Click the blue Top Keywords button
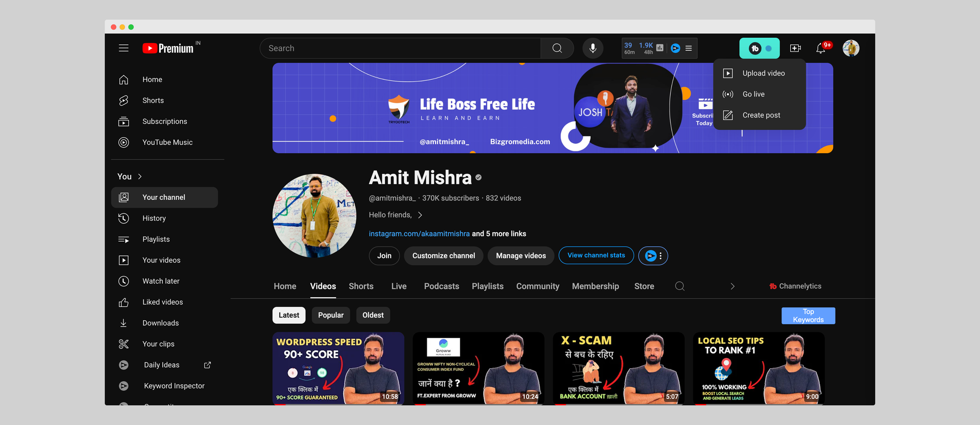This screenshot has width=980, height=425. (808, 316)
